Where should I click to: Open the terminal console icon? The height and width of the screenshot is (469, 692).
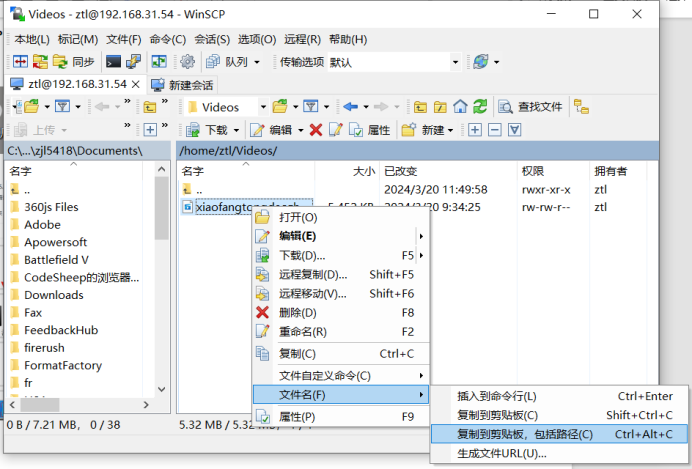[x=113, y=62]
